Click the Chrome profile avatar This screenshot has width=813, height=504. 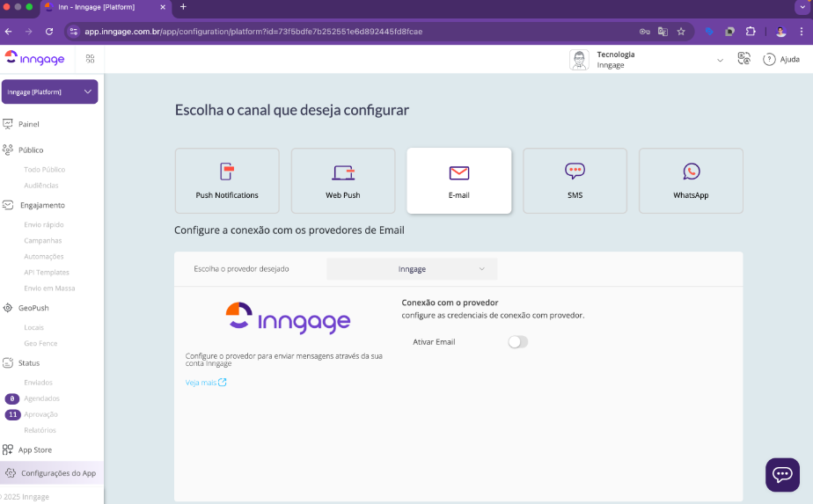click(780, 32)
